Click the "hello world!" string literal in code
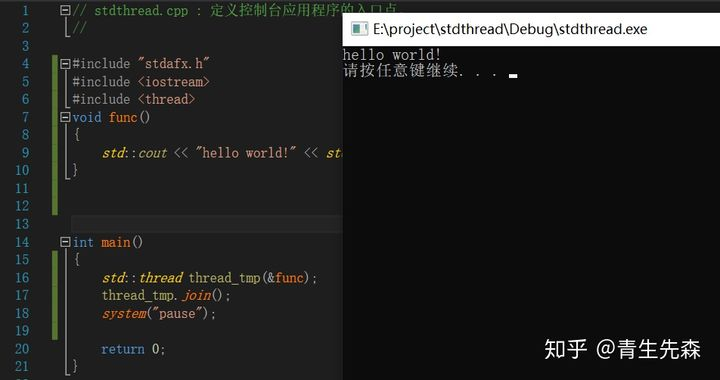720x380 pixels. [245, 153]
